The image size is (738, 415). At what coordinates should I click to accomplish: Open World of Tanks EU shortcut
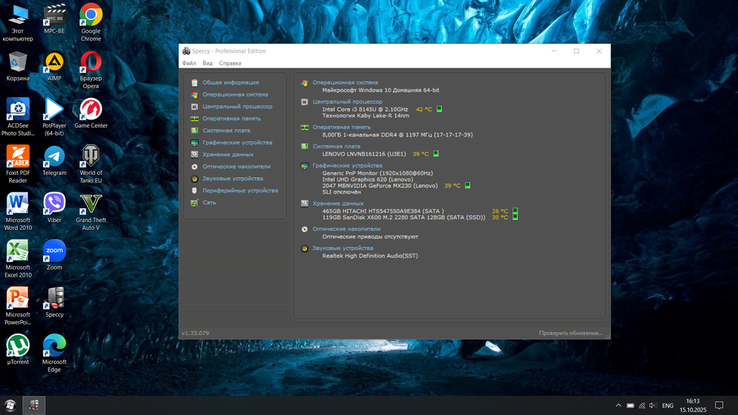(91, 164)
